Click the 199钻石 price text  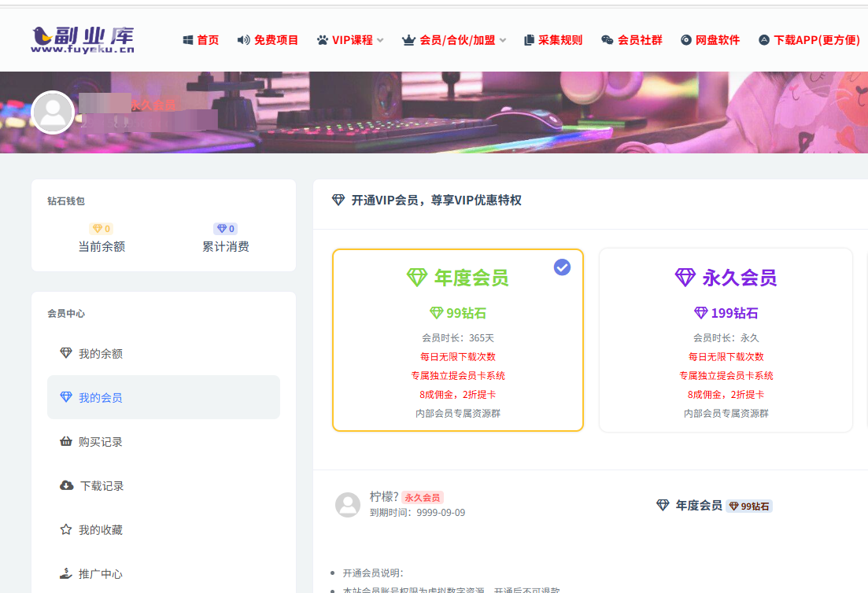pyautogui.click(x=734, y=313)
